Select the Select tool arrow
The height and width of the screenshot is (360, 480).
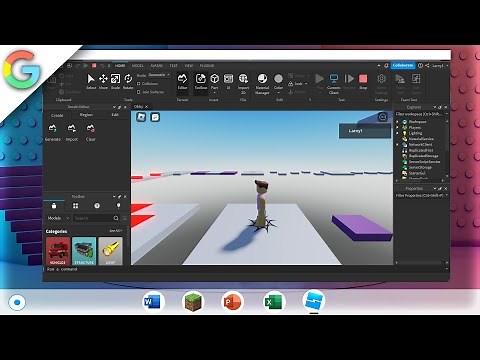[x=91, y=79]
